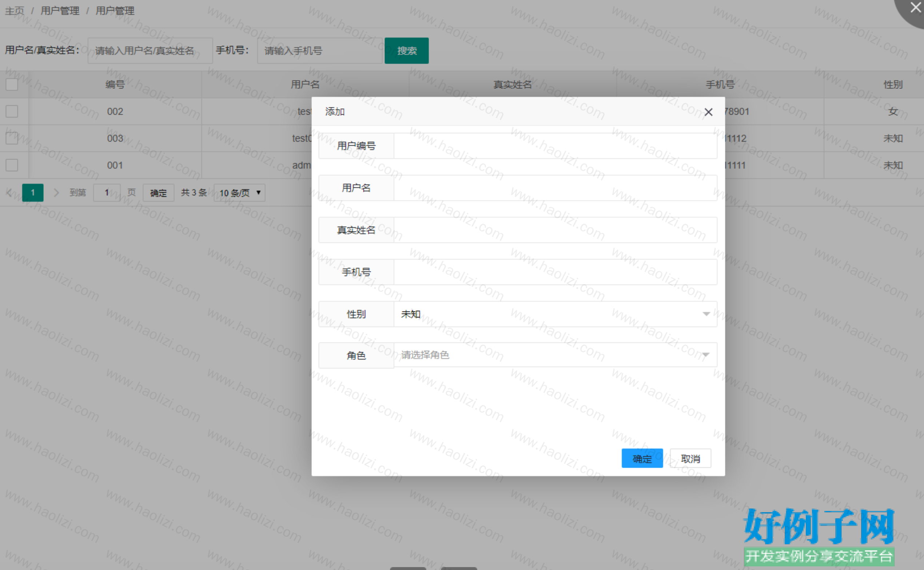The width and height of the screenshot is (924, 570).
Task: Click the second 用户管理 breadcrumb
Action: point(115,11)
